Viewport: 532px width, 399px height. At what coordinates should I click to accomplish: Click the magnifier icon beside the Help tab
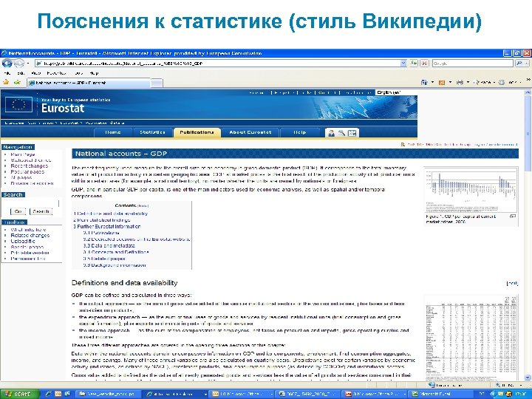(x=341, y=133)
